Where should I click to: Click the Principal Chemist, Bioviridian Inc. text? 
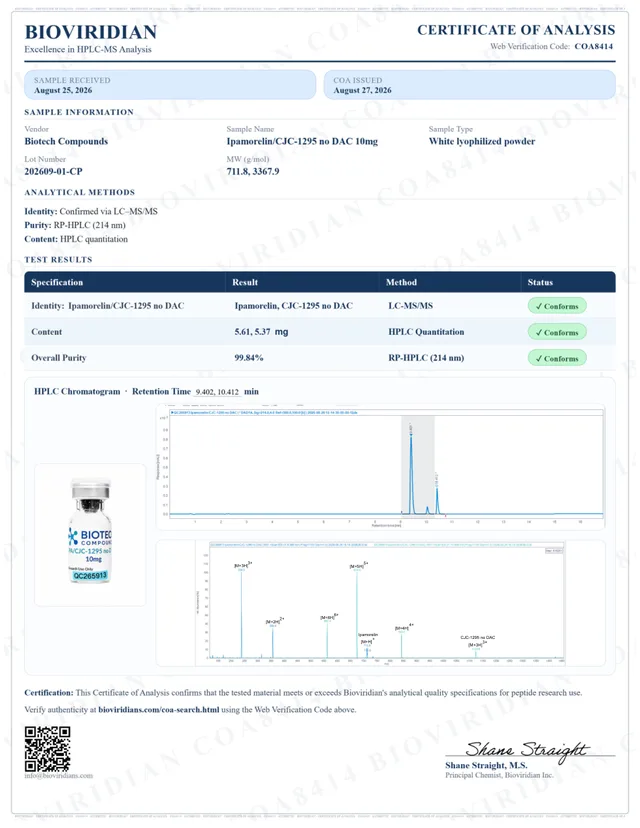499,775
